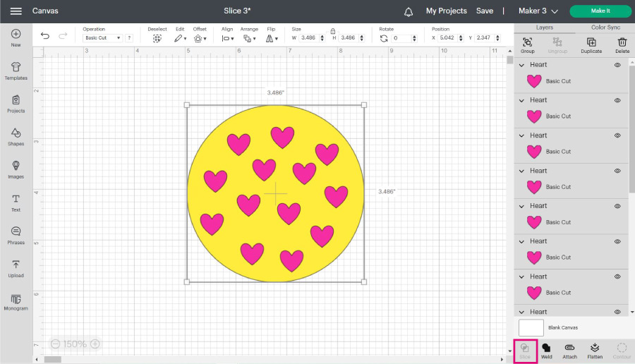
Task: Click the Deselect icon
Action: point(157,39)
